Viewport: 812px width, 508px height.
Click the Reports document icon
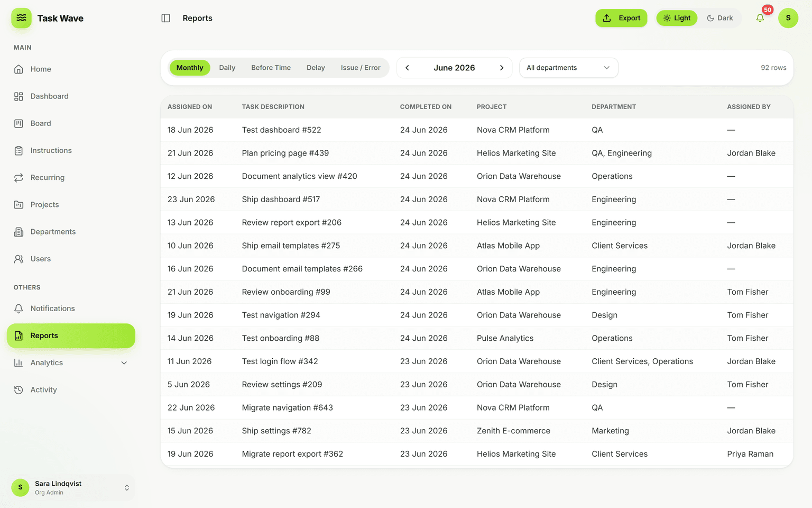coord(19,335)
